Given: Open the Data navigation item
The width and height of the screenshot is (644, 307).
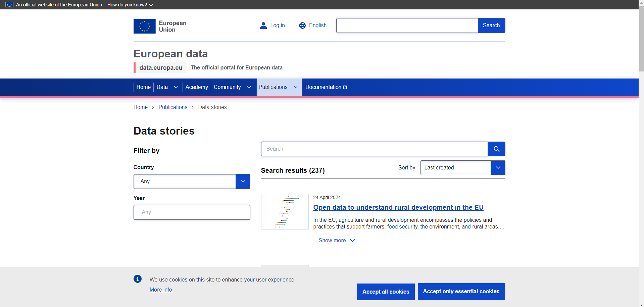Looking at the screenshot, I should pos(162,87).
